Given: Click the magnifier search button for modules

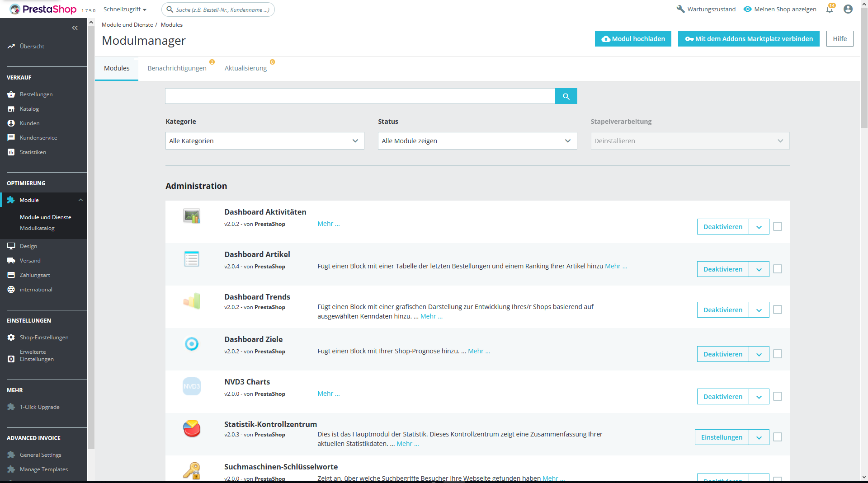Looking at the screenshot, I should click(566, 96).
